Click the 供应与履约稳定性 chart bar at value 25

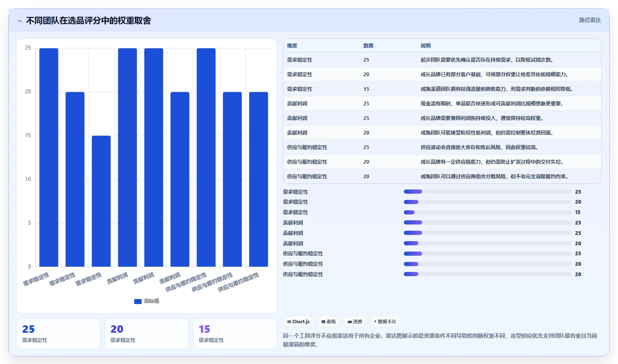206,157
